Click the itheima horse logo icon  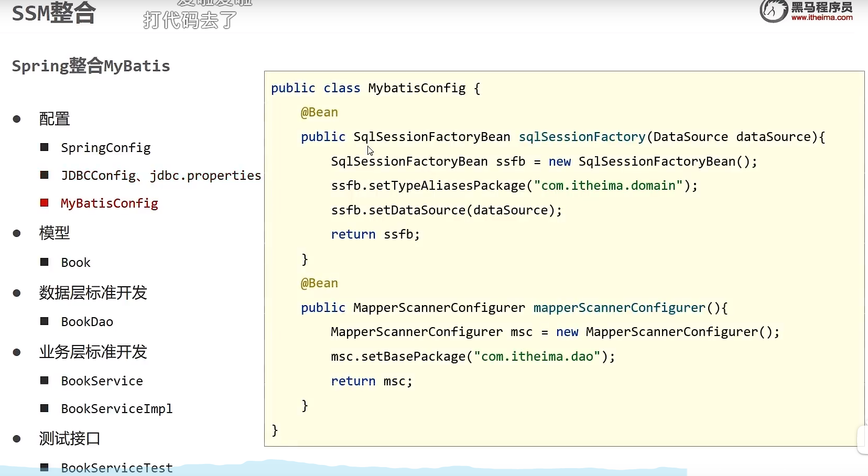click(x=774, y=11)
